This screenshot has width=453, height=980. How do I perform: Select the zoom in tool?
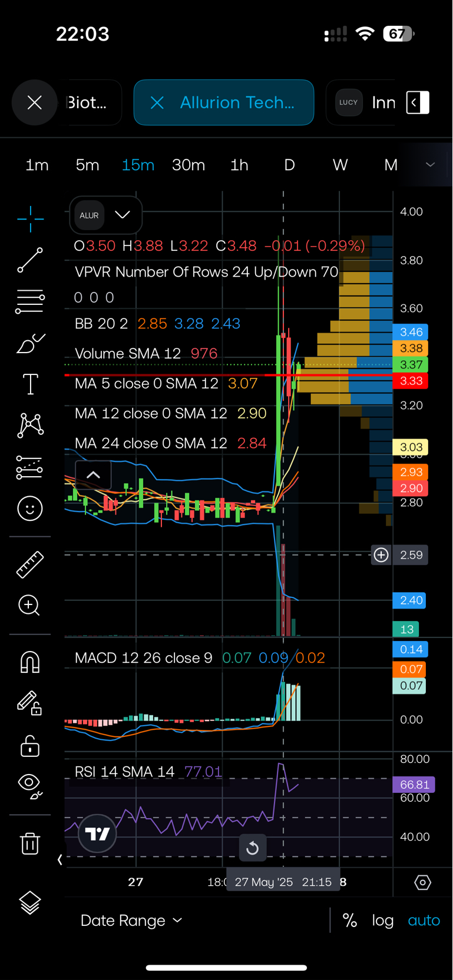click(29, 605)
